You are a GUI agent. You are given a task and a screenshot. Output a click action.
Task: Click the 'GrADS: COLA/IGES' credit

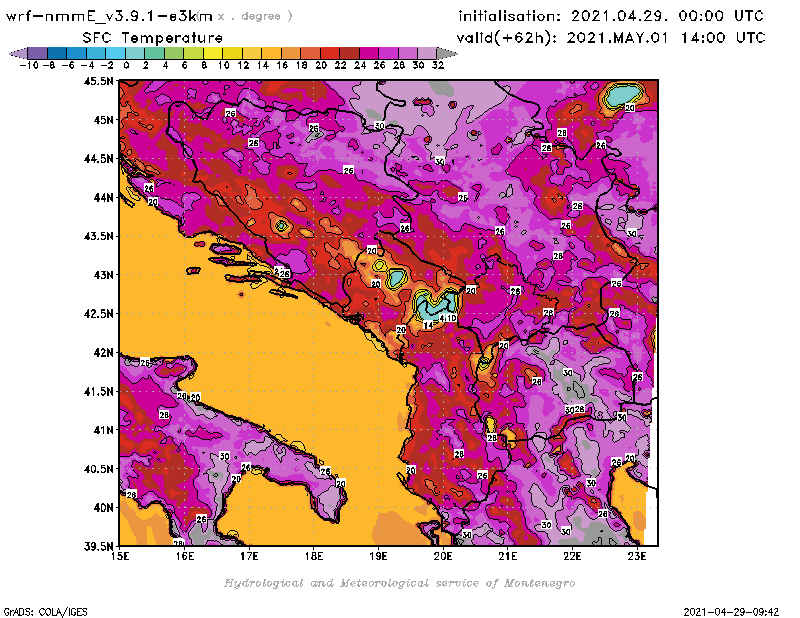(x=45, y=612)
